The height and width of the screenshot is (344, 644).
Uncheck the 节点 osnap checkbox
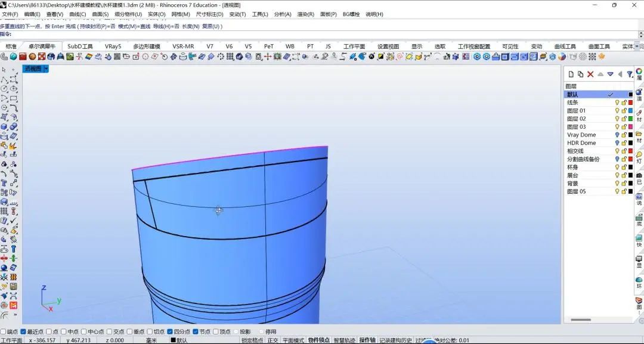tap(195, 331)
